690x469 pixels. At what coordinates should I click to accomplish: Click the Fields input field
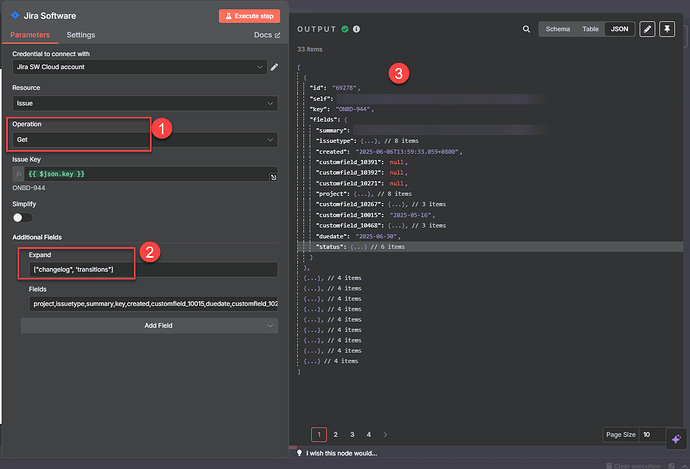pos(153,304)
